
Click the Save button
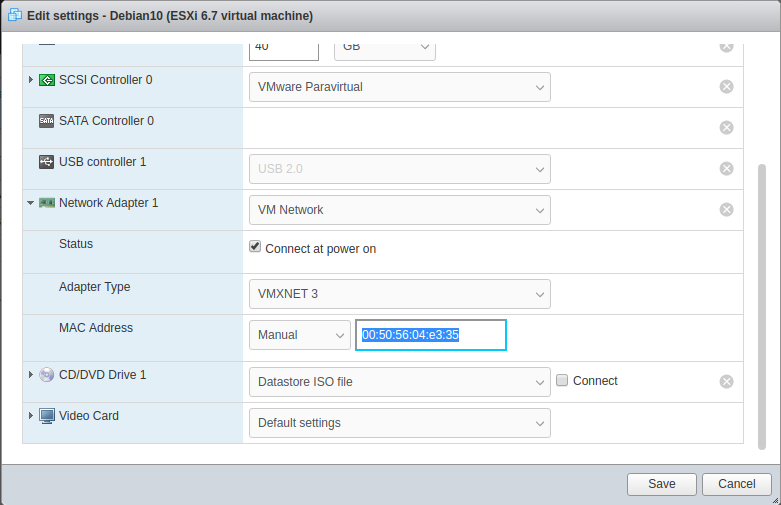coord(661,484)
